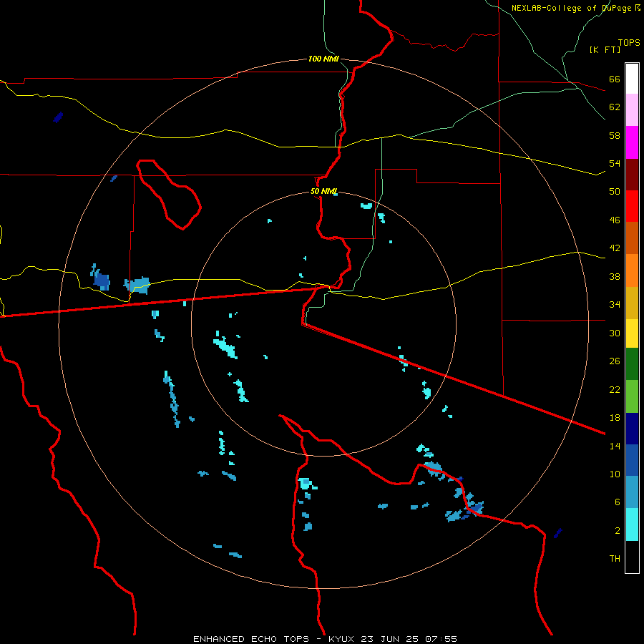Screen dimensions: 644x644
Task: Click the 100 NMI range ring label
Action: tap(323, 59)
